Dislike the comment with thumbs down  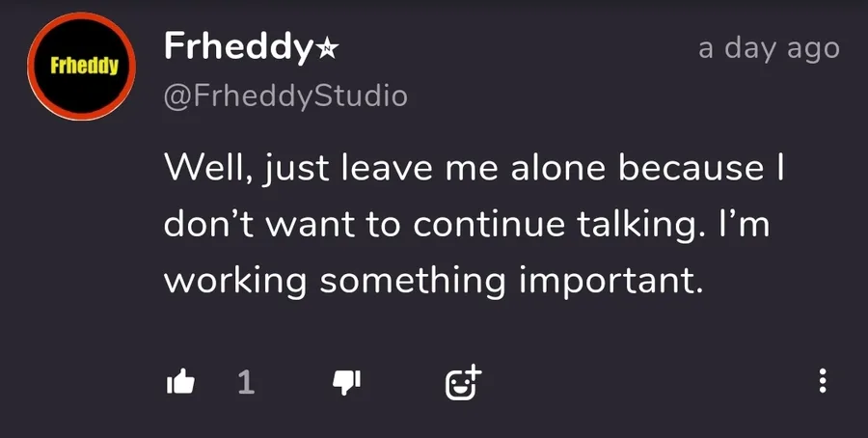click(345, 383)
